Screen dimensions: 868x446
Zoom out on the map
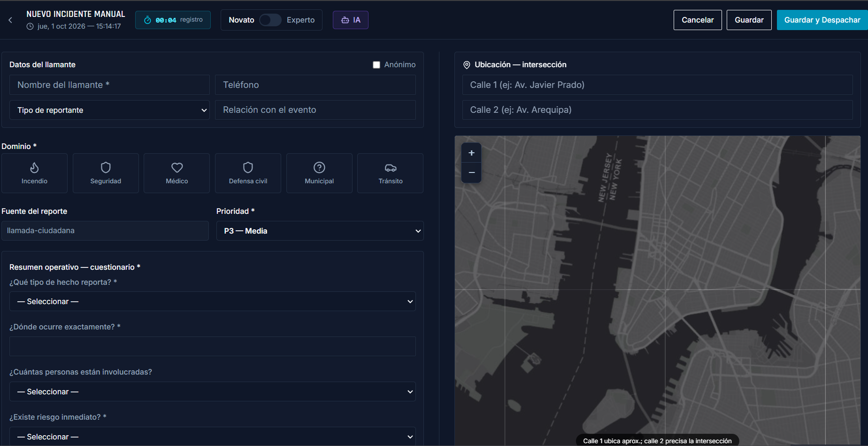471,172
